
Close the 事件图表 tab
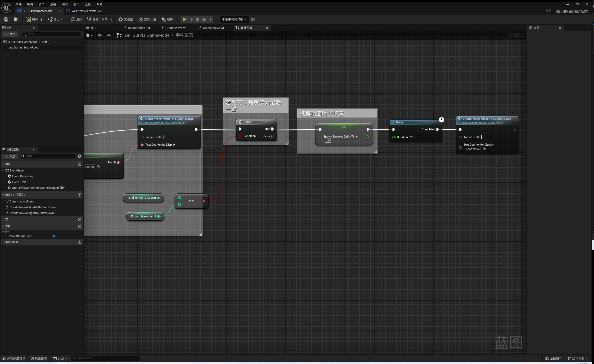[x=267, y=28]
